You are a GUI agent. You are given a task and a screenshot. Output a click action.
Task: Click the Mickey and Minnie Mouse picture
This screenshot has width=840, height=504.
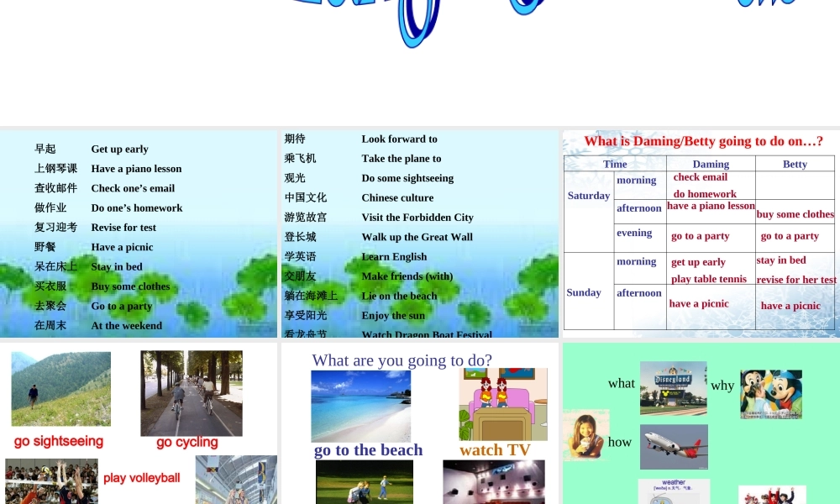click(771, 394)
